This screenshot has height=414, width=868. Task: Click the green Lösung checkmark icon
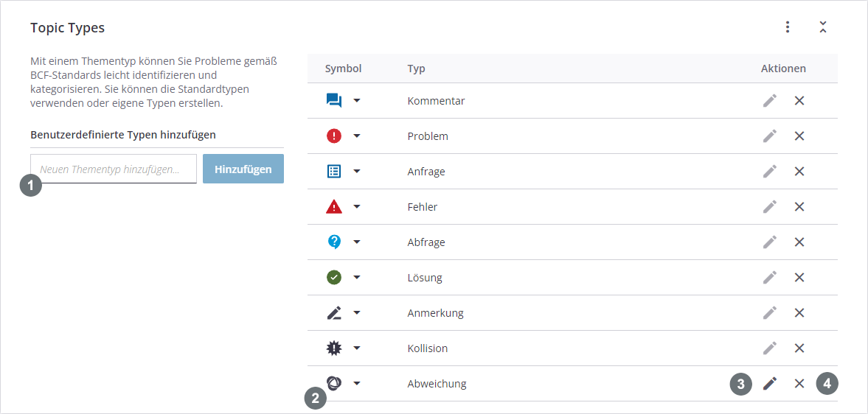[334, 278]
